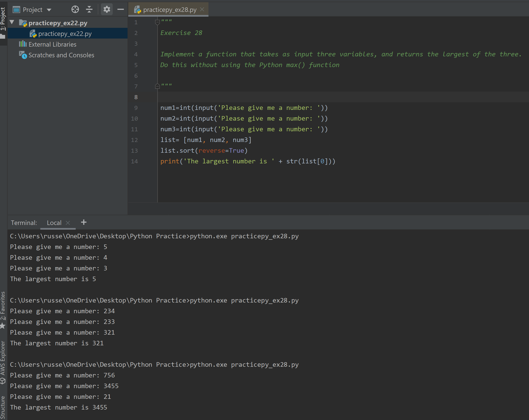Image resolution: width=529 pixels, height=420 pixels.
Task: Click Scratches and Consoles icon
Action: [x=23, y=55]
